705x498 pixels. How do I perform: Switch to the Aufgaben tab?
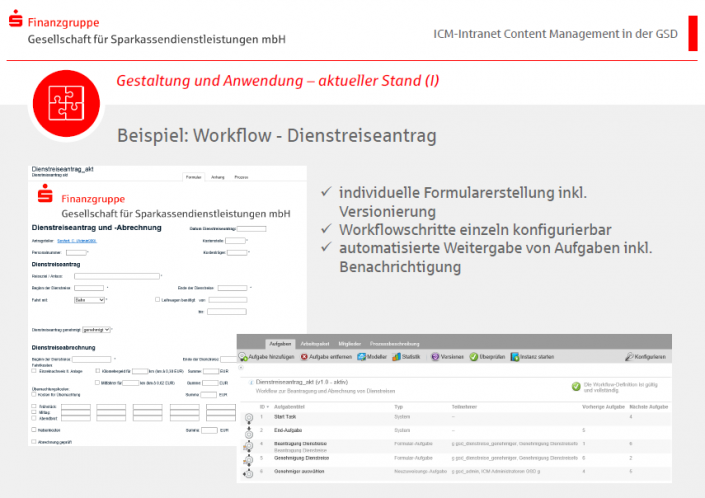(x=280, y=344)
